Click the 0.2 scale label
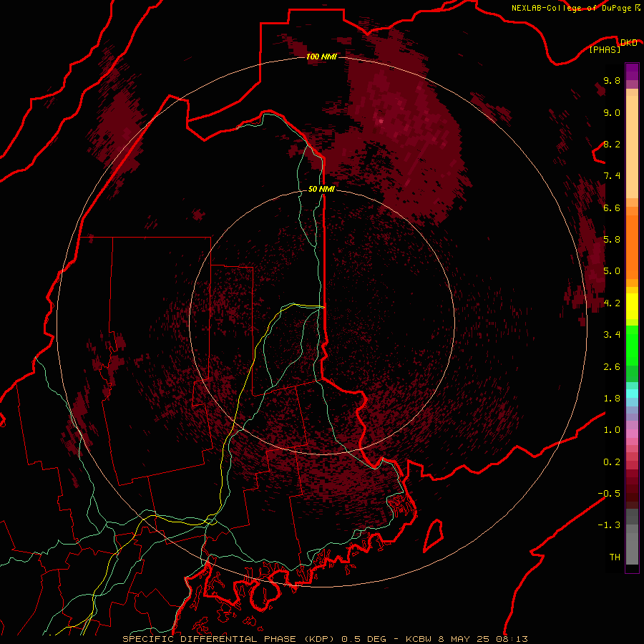This screenshot has width=644, height=644. click(612, 462)
